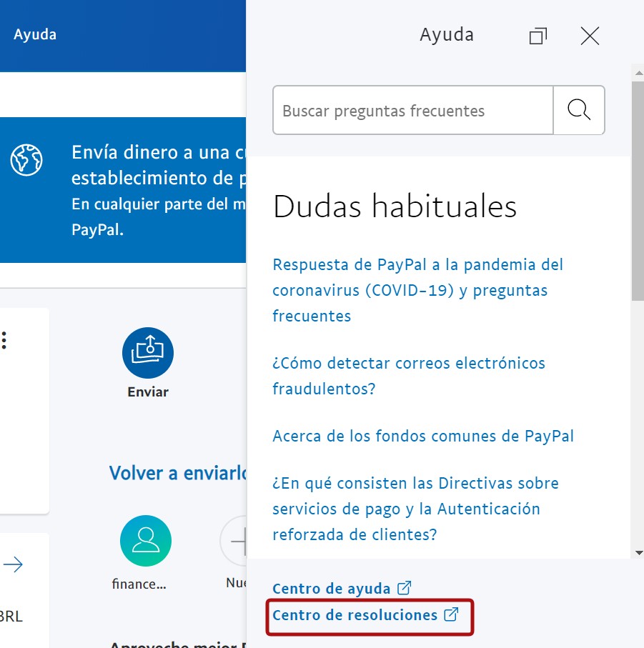
Task: Click the Enviar label under the send icon
Action: [x=148, y=392]
